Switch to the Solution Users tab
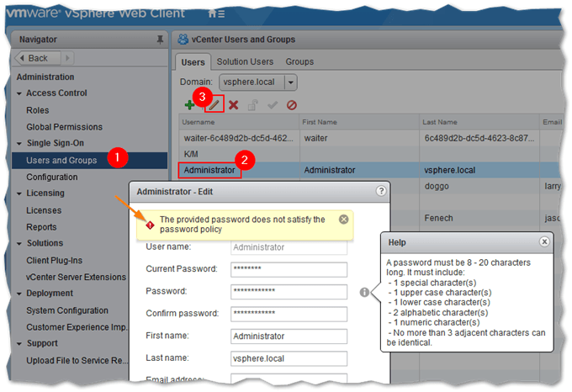572x392 pixels. click(245, 61)
